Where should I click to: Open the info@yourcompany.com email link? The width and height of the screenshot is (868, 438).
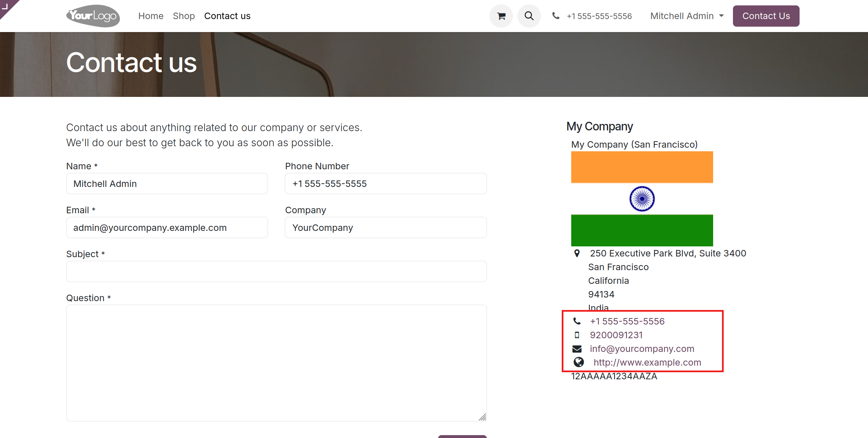pos(642,349)
